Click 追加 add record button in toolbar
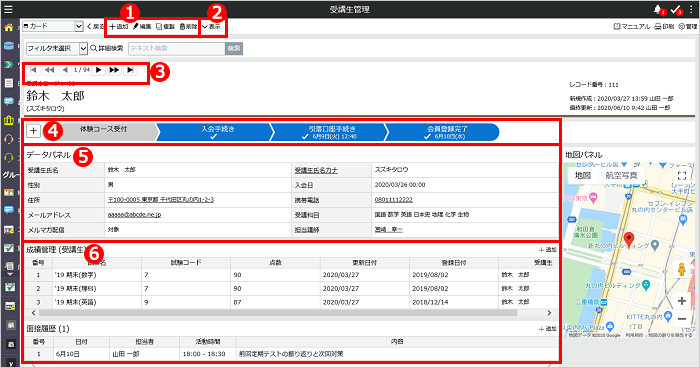 119,27
